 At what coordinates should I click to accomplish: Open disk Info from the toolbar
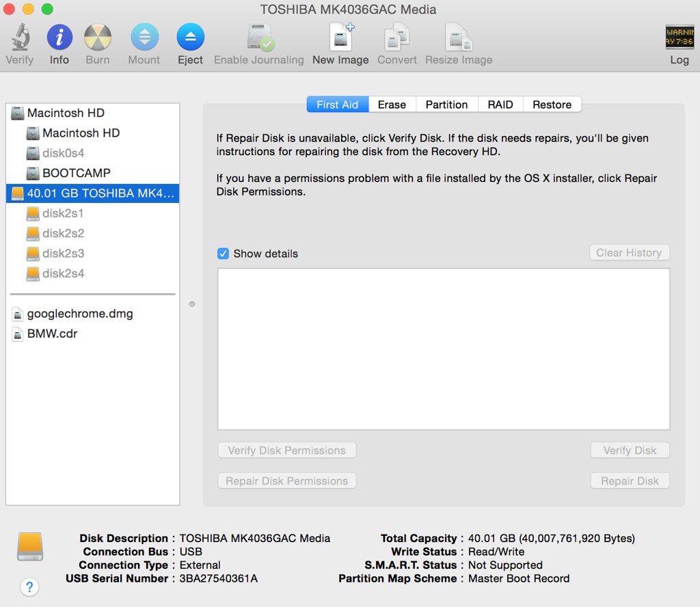tap(59, 38)
